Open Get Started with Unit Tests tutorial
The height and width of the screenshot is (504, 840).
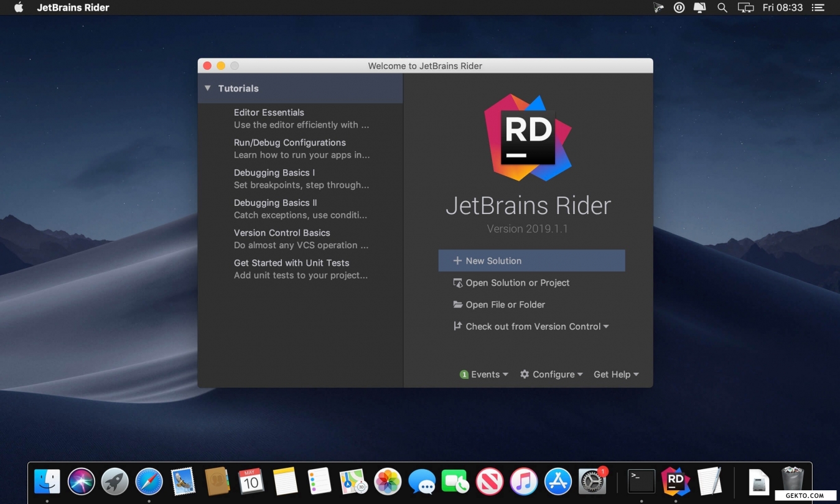pos(300,269)
